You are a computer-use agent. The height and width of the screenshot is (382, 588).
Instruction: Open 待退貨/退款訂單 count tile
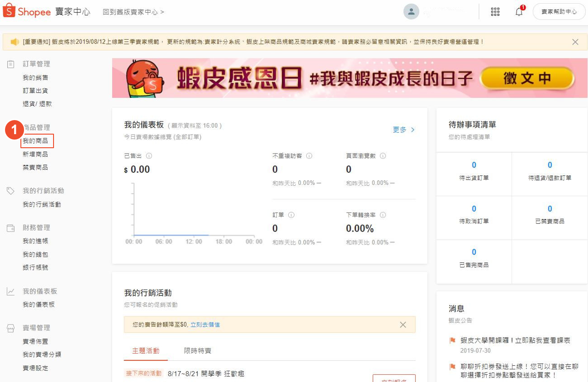coord(550,174)
